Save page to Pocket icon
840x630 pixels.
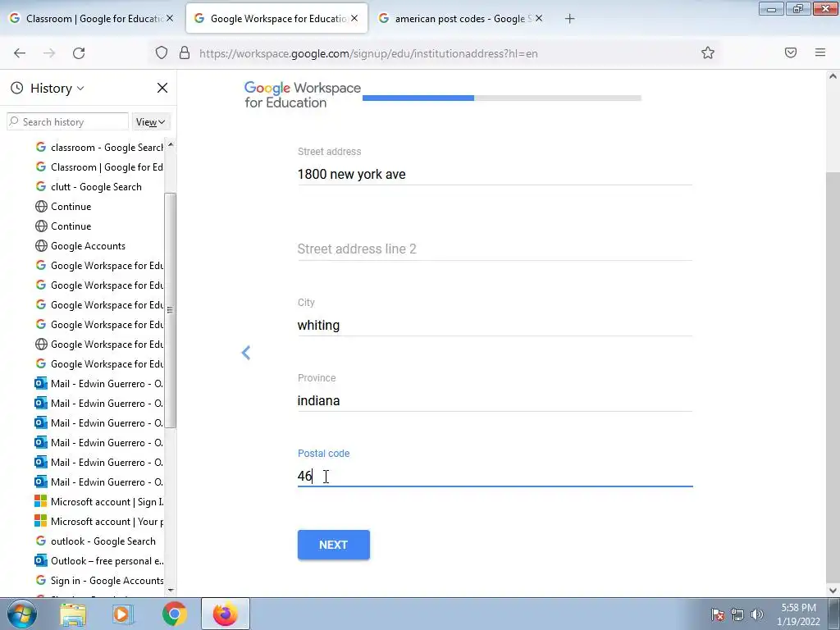(791, 52)
